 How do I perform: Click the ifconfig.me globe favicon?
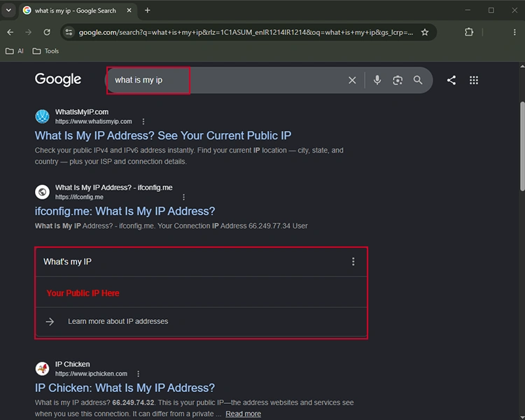pyautogui.click(x=42, y=192)
